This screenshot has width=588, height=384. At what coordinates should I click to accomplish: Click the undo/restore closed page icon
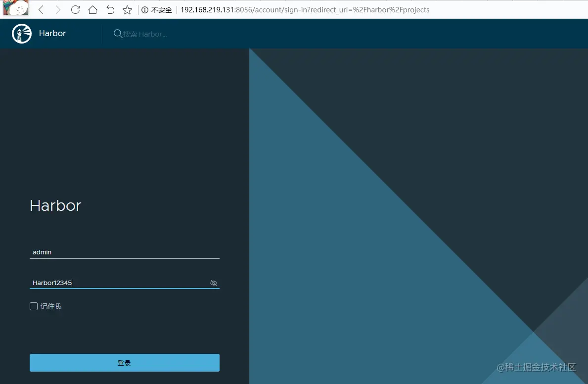pyautogui.click(x=110, y=10)
